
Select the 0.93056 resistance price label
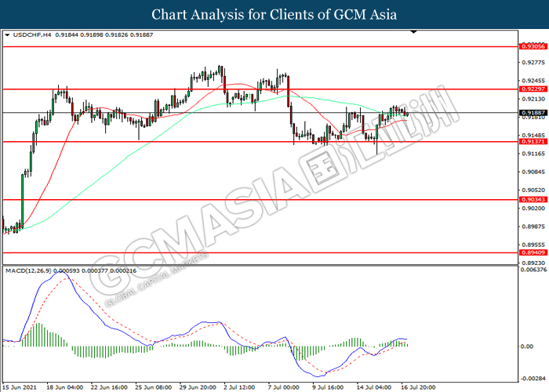533,46
